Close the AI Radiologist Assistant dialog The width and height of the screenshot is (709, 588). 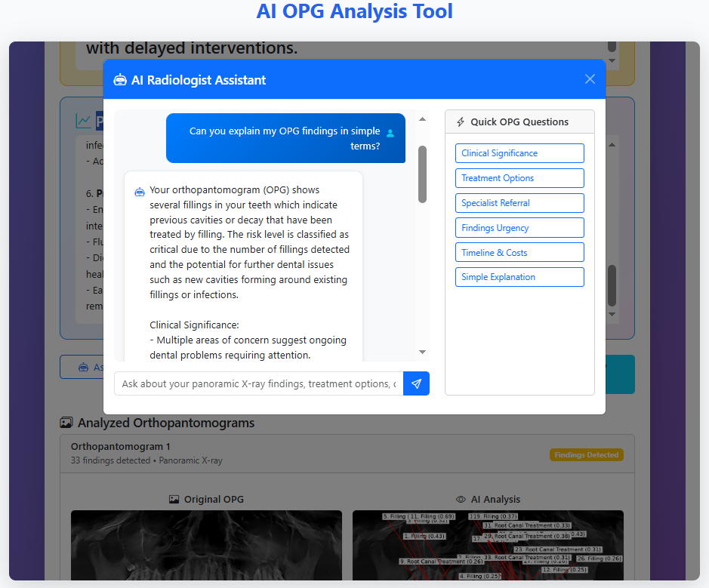[x=590, y=79]
